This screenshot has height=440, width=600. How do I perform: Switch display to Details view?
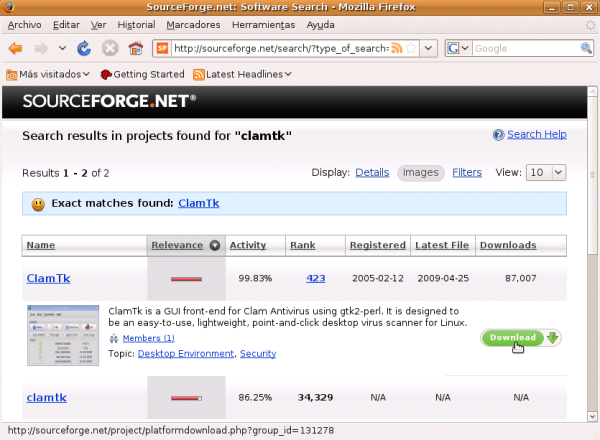pyautogui.click(x=372, y=172)
